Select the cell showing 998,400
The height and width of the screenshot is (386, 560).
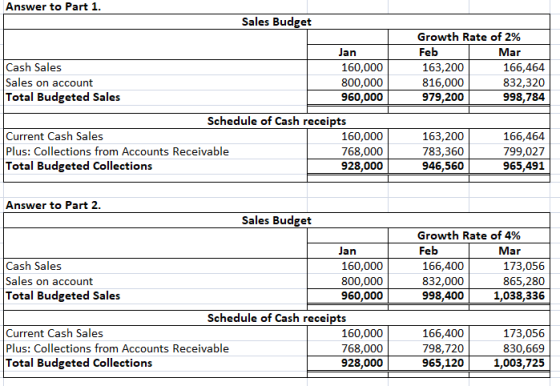(x=429, y=296)
